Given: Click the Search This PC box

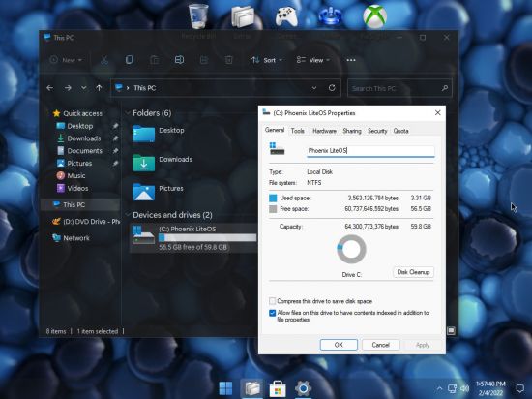Looking at the screenshot, I should [x=399, y=88].
